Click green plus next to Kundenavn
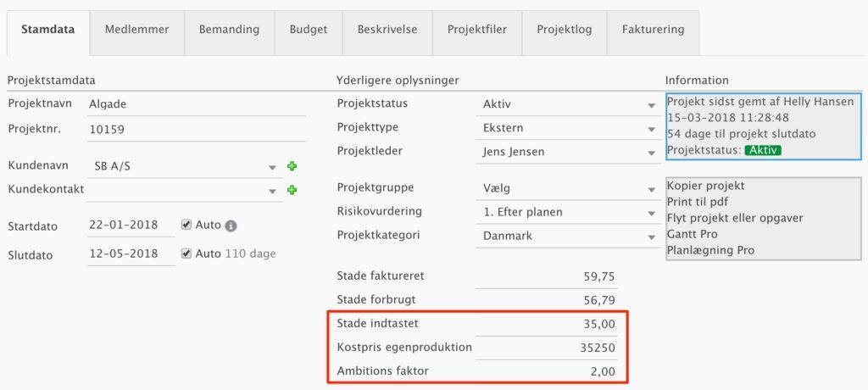Image resolution: width=868 pixels, height=390 pixels. (292, 167)
